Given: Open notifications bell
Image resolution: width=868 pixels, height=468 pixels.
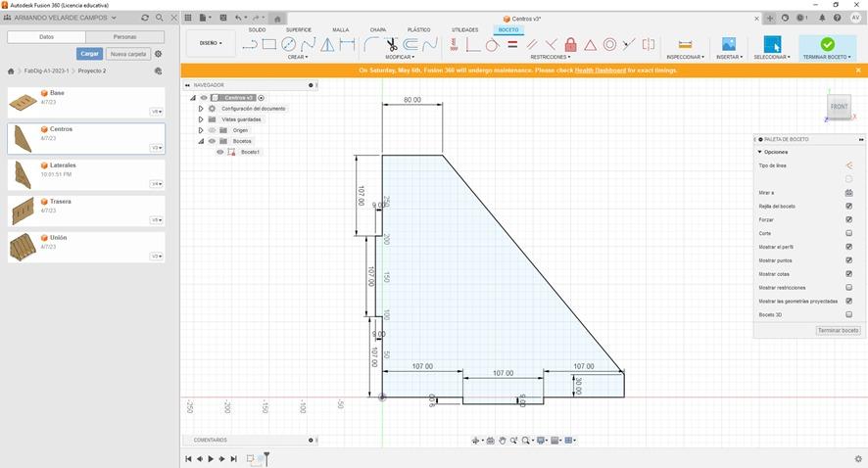Looking at the screenshot, I should coord(822,18).
